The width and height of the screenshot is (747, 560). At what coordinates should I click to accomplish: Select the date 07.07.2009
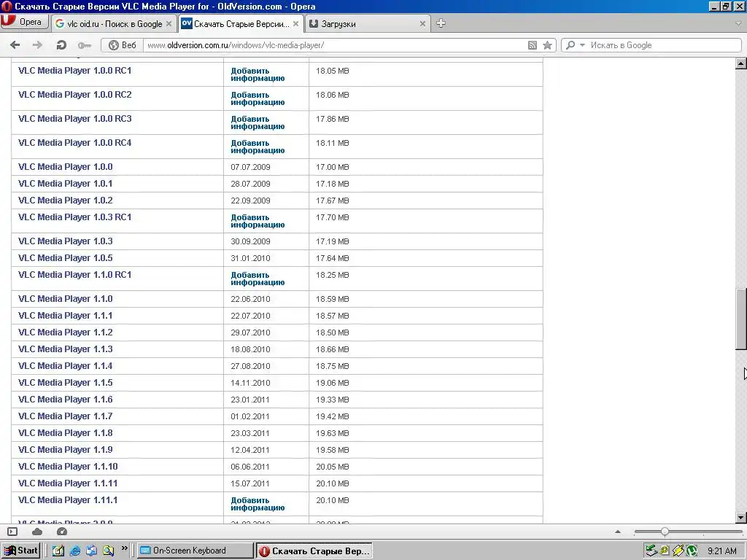tap(251, 167)
